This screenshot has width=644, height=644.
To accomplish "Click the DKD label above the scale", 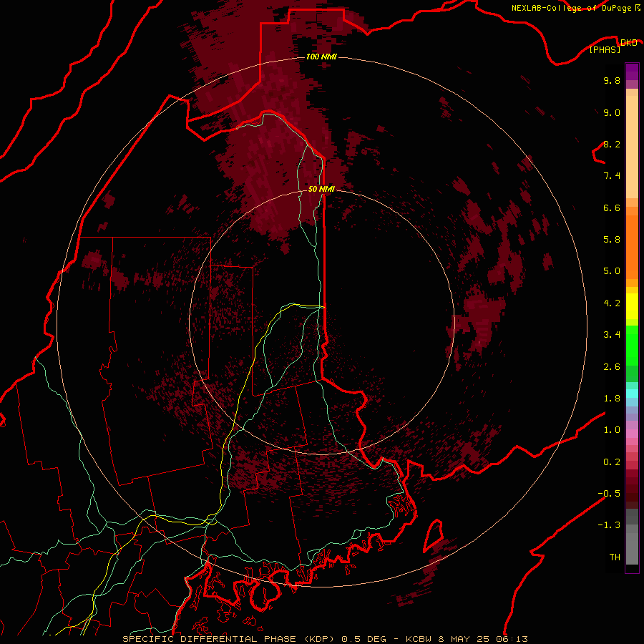I will pos(629,43).
